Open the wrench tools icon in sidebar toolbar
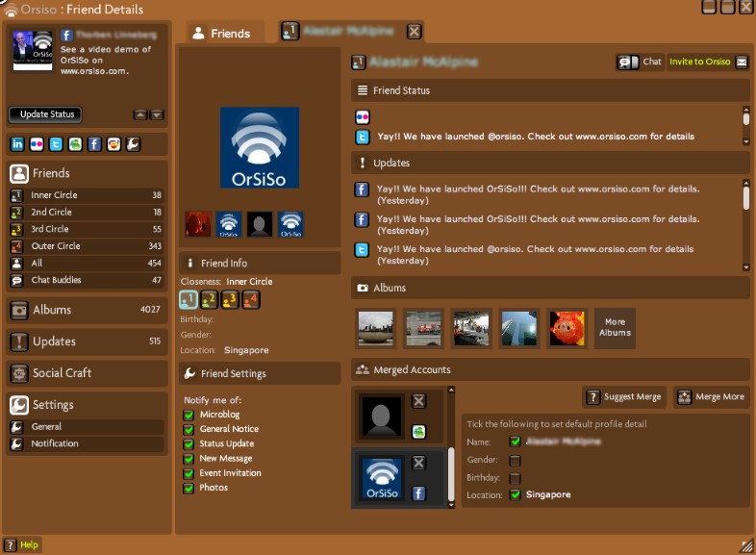Image resolution: width=756 pixels, height=555 pixels. 133,144
